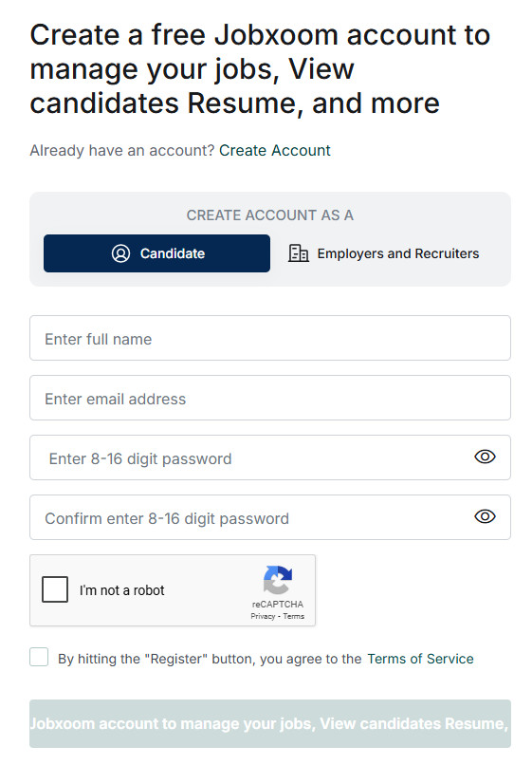Image resolution: width=532 pixels, height=765 pixels.
Task: Open the Create Account link
Action: coord(274,150)
